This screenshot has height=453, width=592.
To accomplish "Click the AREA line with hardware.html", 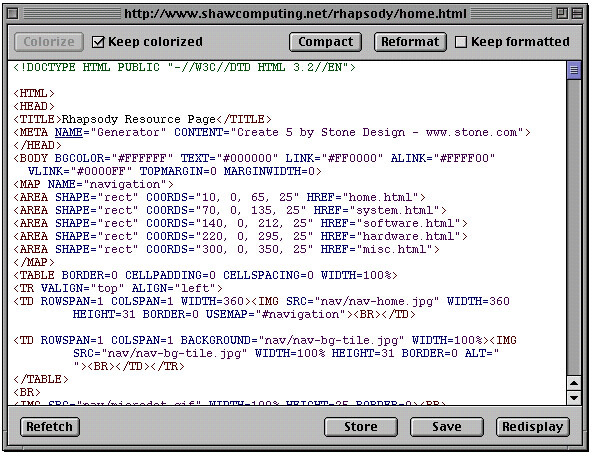I will coord(240,236).
